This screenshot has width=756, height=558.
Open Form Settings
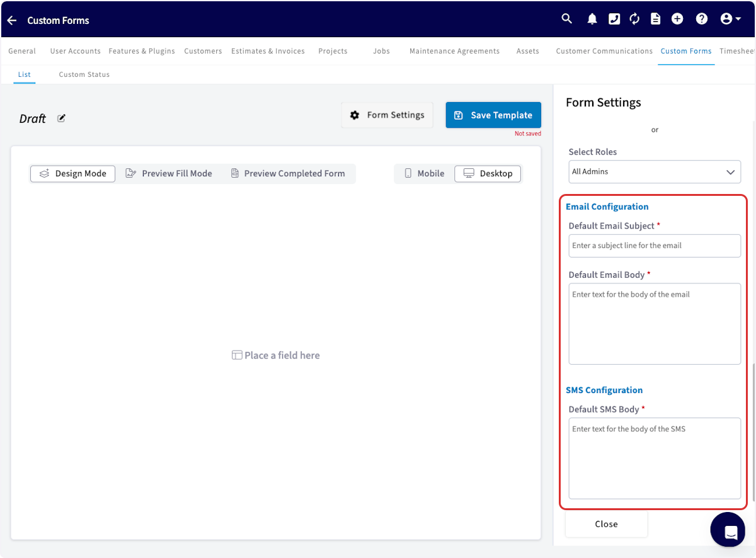[387, 115]
